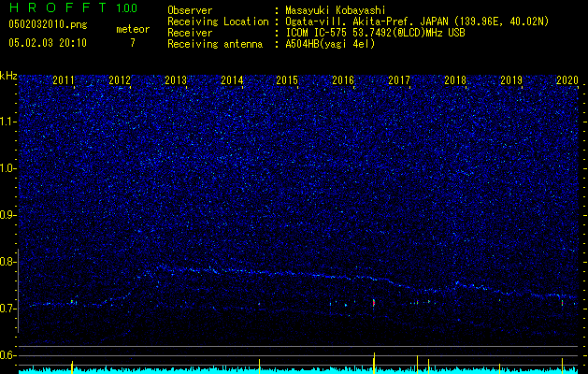Viewport: 588px width, 374px height.
Task: Click the Receiving Location label
Action: [218, 22]
